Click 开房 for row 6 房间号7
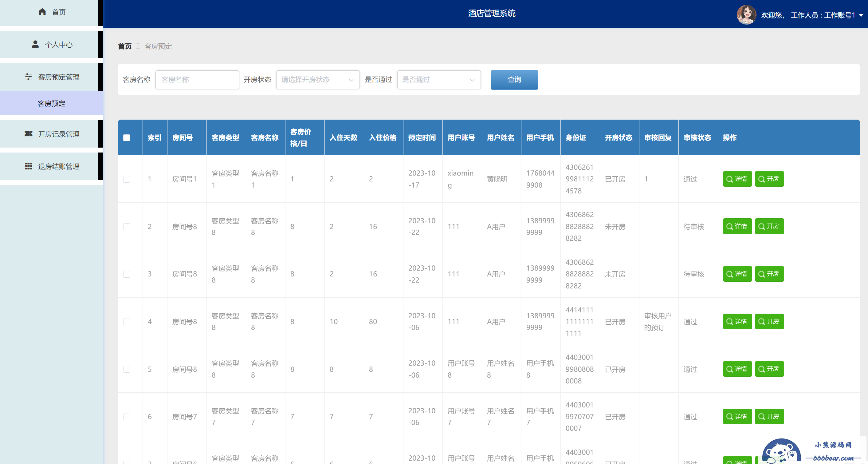868x464 pixels. pos(769,416)
